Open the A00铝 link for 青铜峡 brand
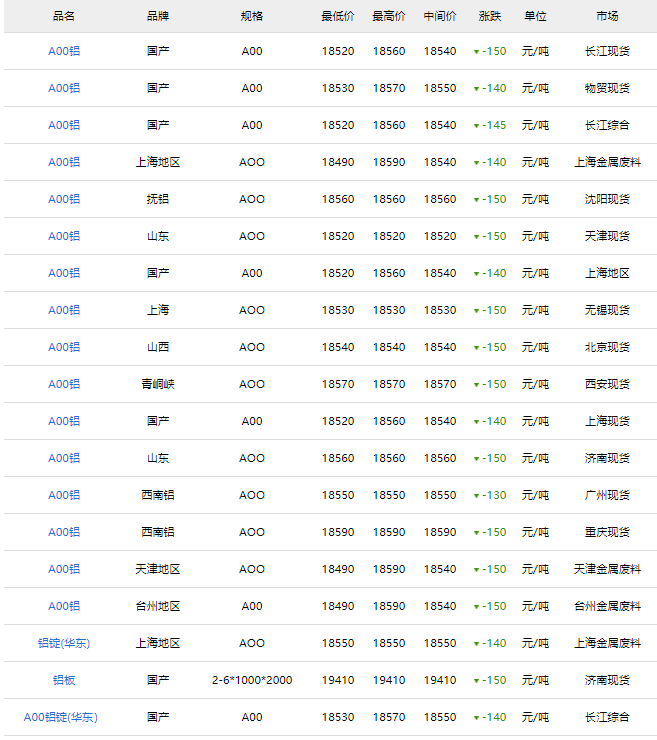 pos(64,384)
